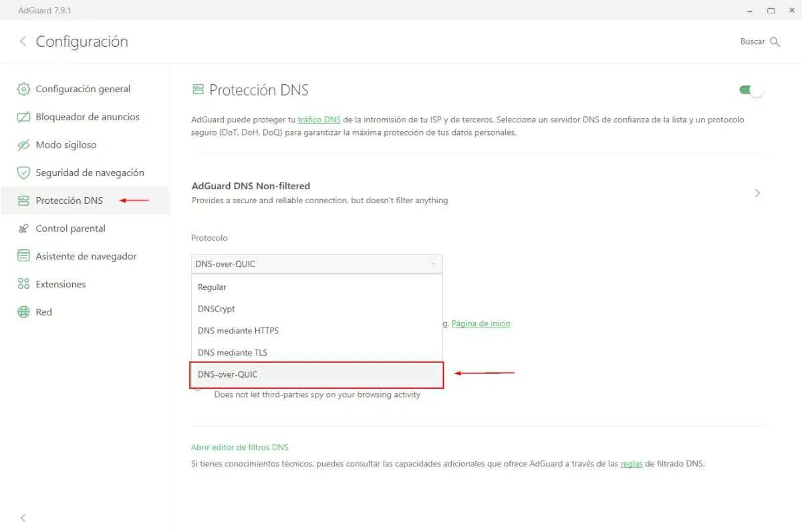This screenshot has width=802, height=532.
Task: Click the Red globe icon
Action: tap(23, 312)
